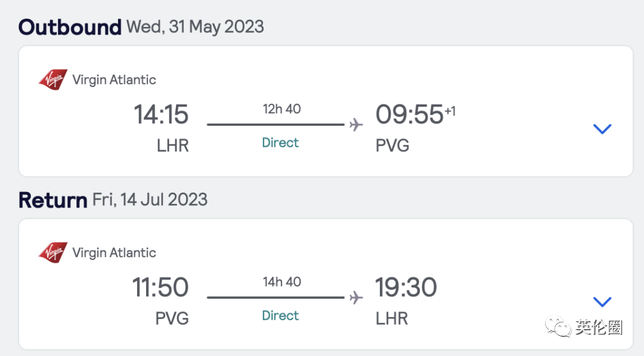Click the outbound date Wed, 31 May 2023
This screenshot has width=644, height=356.
pyautogui.click(x=195, y=27)
